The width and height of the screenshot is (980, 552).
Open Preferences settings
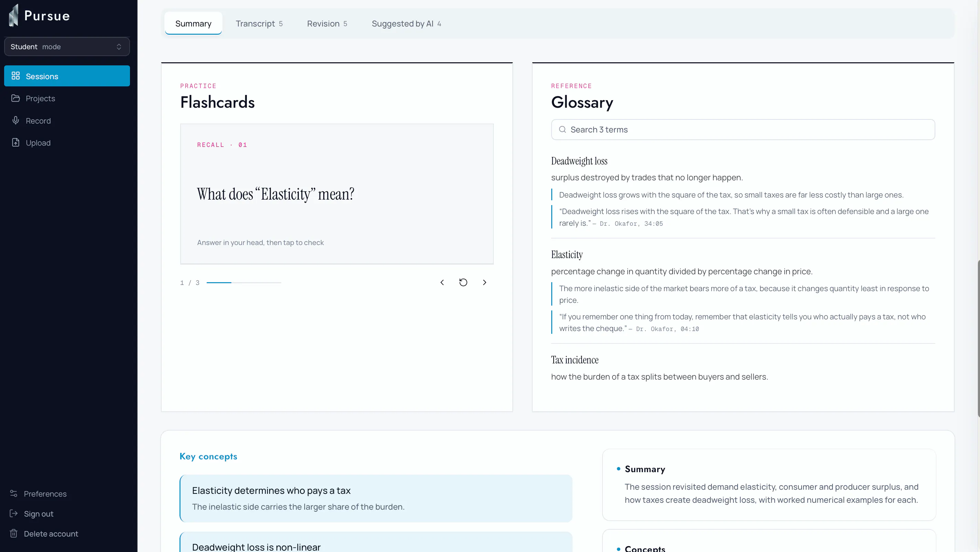[x=39, y=494]
